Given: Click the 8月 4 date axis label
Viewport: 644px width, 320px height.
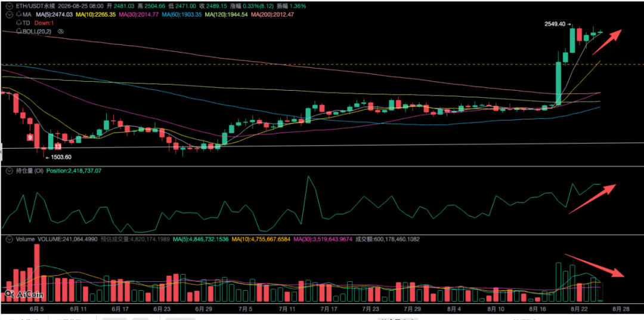Looking at the screenshot, I should (x=454, y=308).
